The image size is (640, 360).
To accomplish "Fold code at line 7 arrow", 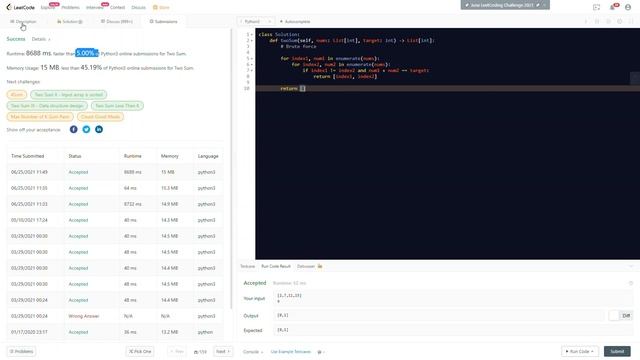I will click(252, 70).
